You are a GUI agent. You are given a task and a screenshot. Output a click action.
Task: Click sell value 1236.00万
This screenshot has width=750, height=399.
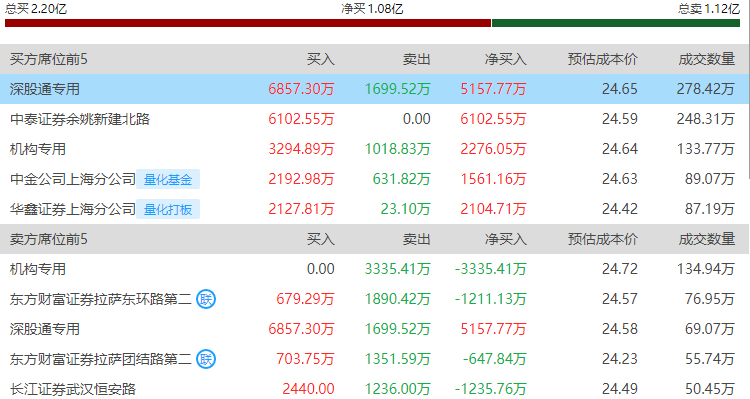(x=397, y=389)
